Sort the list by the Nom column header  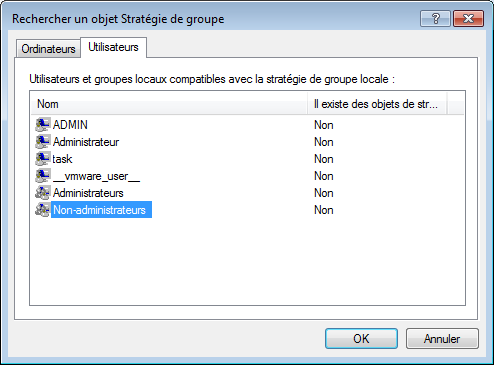point(169,104)
